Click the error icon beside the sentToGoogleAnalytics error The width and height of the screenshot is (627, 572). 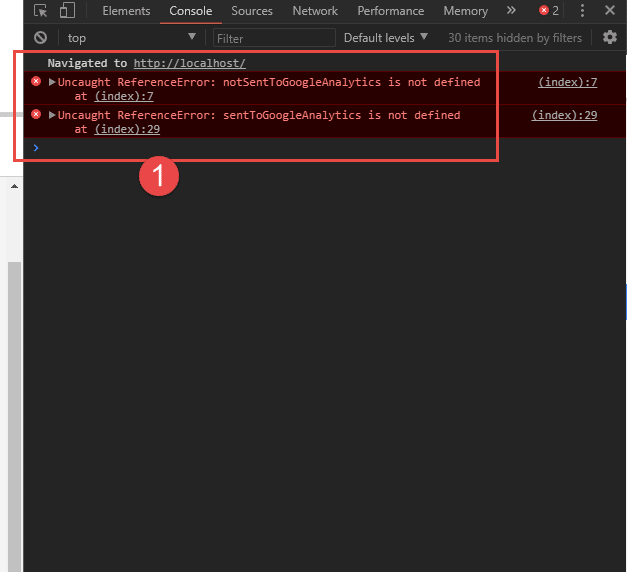[37, 115]
